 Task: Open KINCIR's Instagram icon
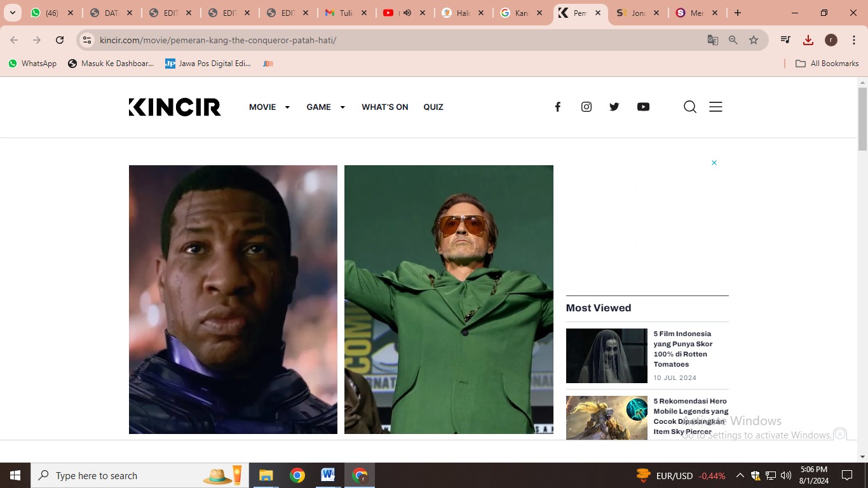click(586, 107)
